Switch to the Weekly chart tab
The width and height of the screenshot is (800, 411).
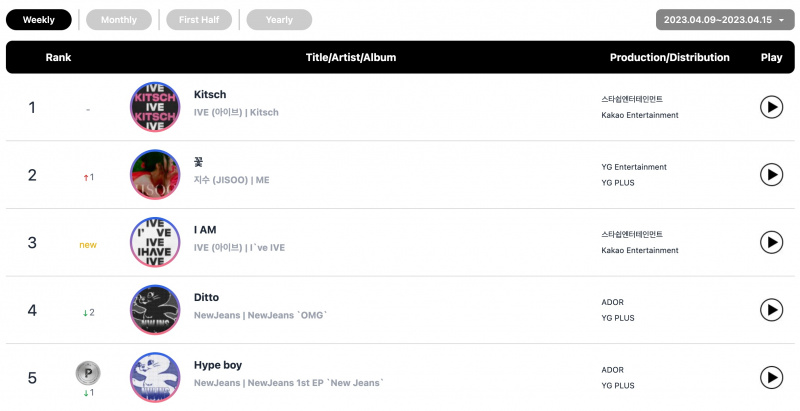click(x=39, y=20)
